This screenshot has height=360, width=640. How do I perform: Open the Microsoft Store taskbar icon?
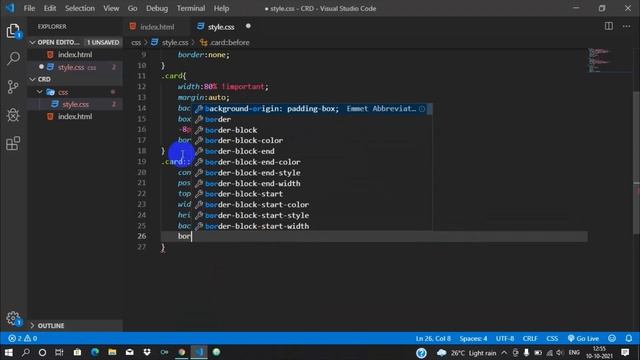click(77, 352)
